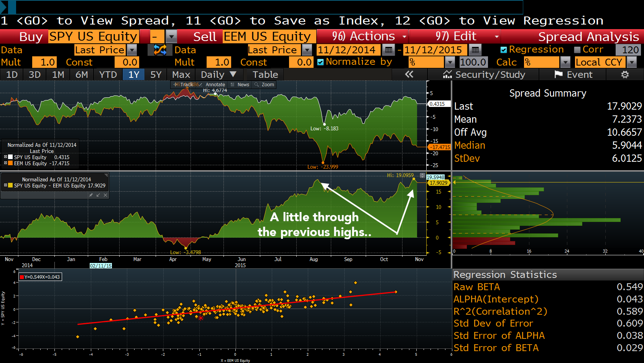This screenshot has width=644, height=363.
Task: Click the legend box drag handle
Action: [x=107, y=175]
